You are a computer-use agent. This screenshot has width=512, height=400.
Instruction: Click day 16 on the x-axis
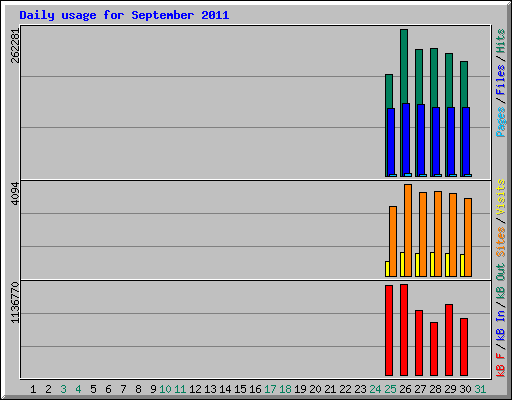tap(255, 389)
